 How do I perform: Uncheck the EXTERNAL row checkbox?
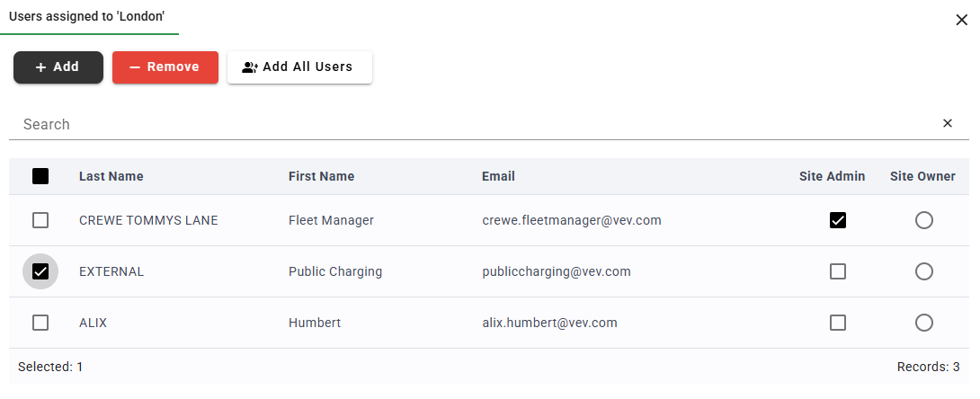point(40,271)
